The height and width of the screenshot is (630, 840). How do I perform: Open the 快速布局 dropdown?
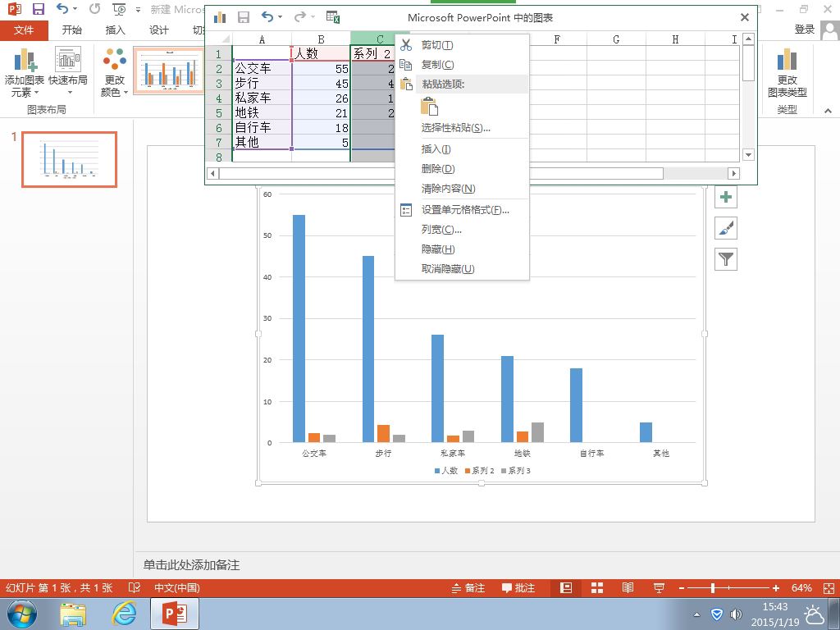pos(68,72)
